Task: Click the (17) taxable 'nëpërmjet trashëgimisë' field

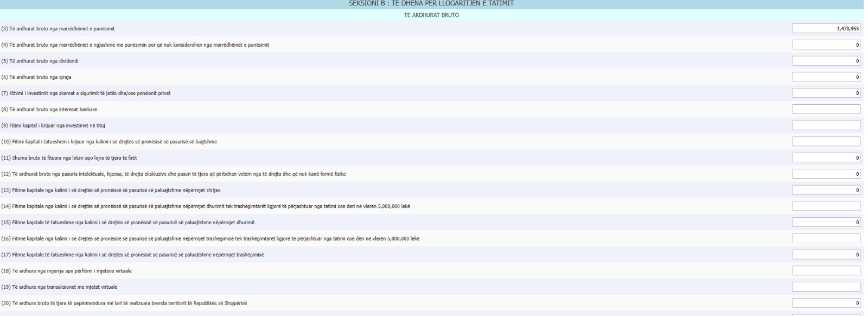Action: click(x=826, y=255)
